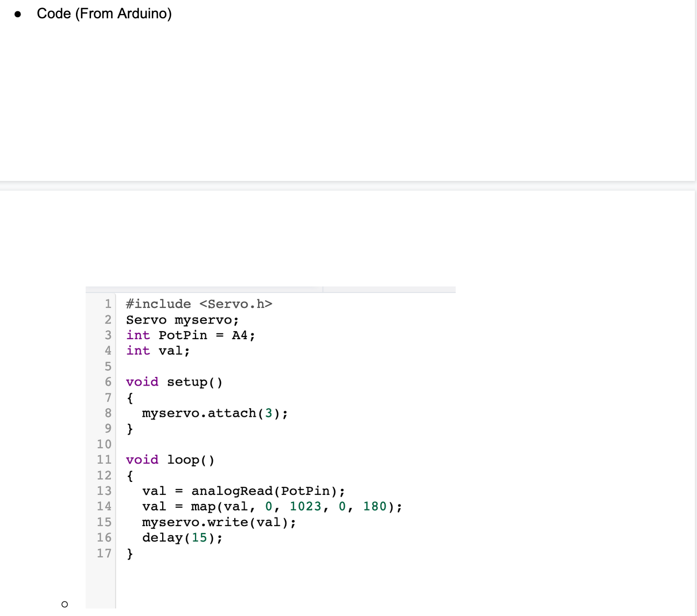Click the 'val = analogRead(PotPin);' line
This screenshot has width=697, height=616.
click(243, 491)
